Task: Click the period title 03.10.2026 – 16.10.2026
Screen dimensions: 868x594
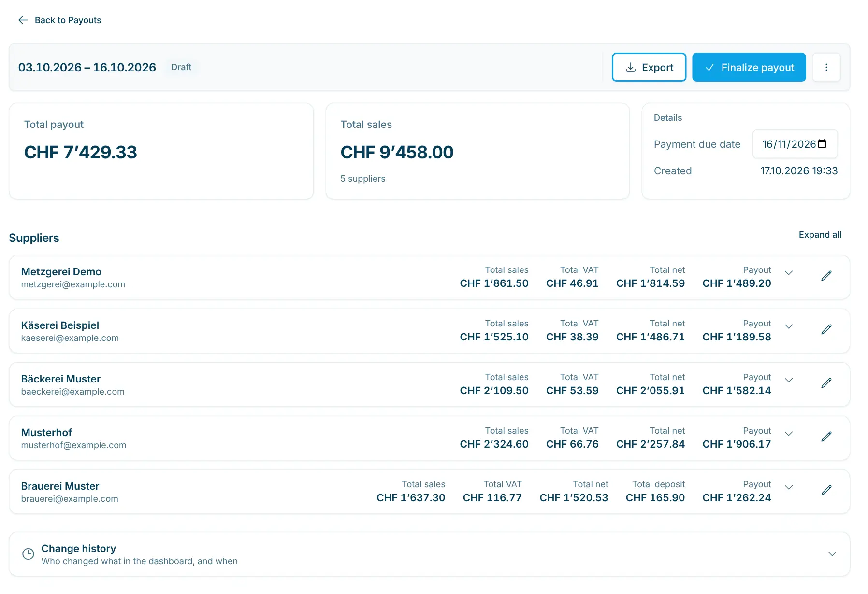Action: tap(87, 67)
